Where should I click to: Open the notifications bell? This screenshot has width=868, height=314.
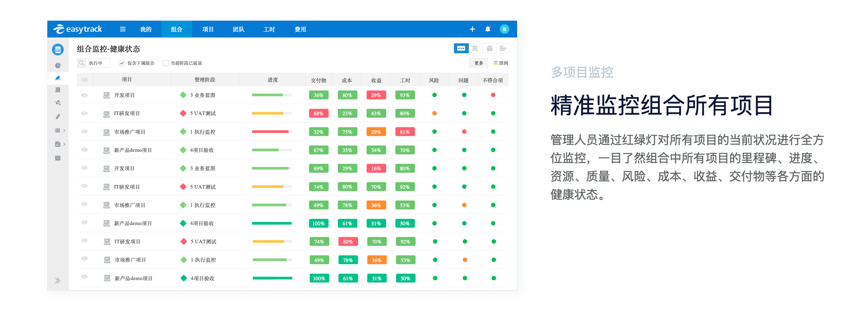pyautogui.click(x=487, y=29)
